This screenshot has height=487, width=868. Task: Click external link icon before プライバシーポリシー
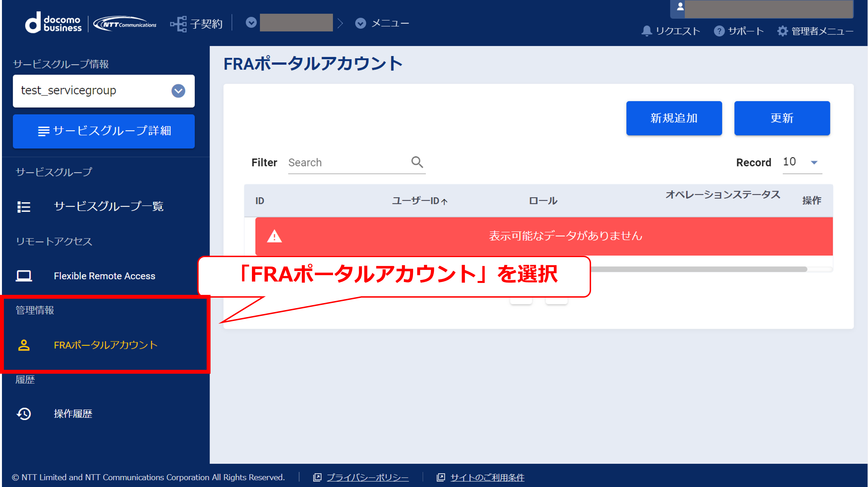pos(317,477)
